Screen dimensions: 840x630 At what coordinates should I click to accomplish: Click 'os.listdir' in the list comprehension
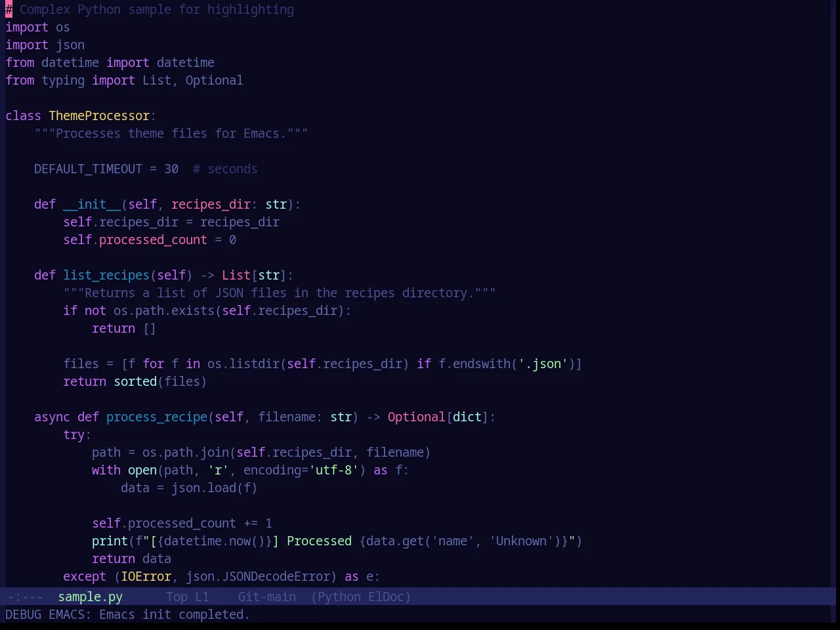click(x=243, y=364)
